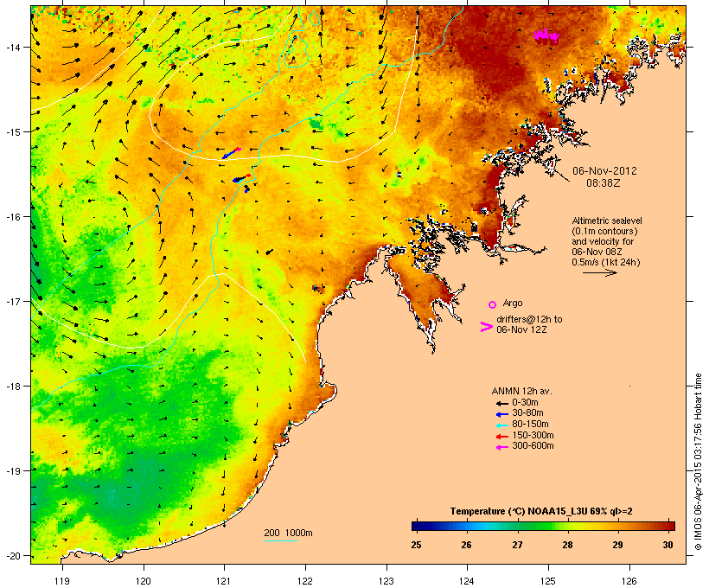Click the temperature colorbar near 25 degrees

[x=417, y=526]
